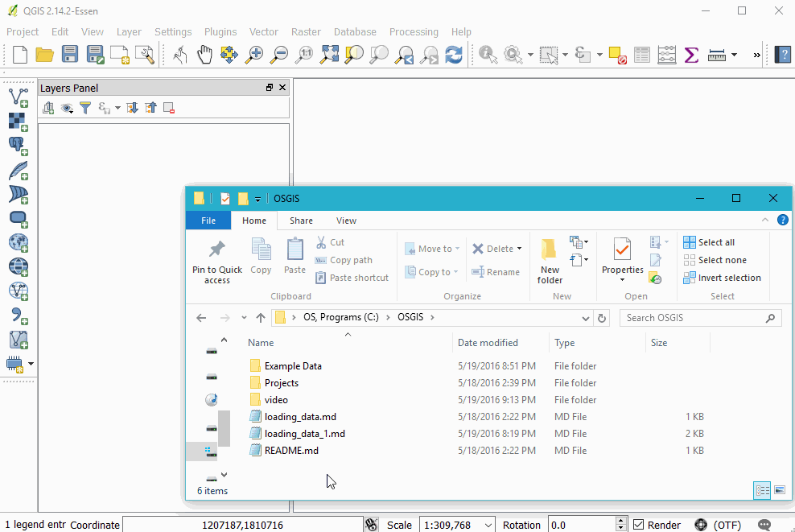Click the Zoom to Selection icon

[x=354, y=54]
